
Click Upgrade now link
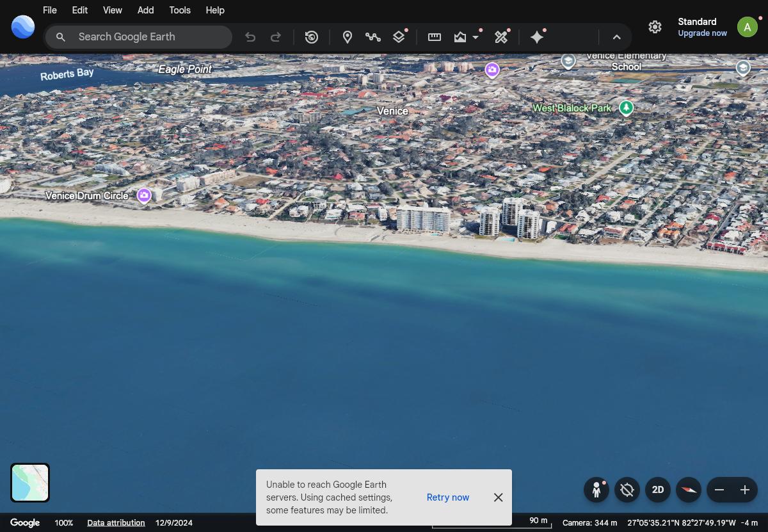point(702,33)
